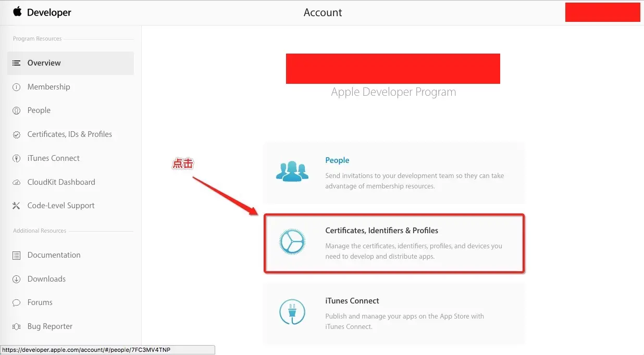
Task: Open People in sidebar
Action: [x=39, y=110]
